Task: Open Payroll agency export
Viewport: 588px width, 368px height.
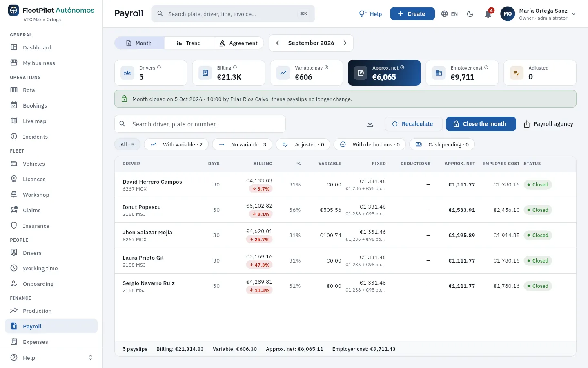Action: click(x=548, y=124)
